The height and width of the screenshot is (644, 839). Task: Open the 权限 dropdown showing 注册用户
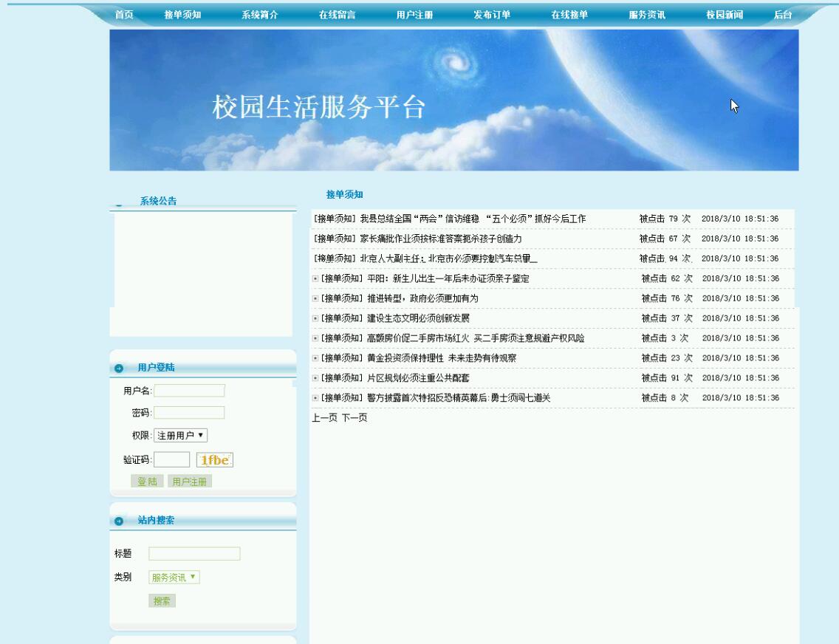pyautogui.click(x=180, y=436)
